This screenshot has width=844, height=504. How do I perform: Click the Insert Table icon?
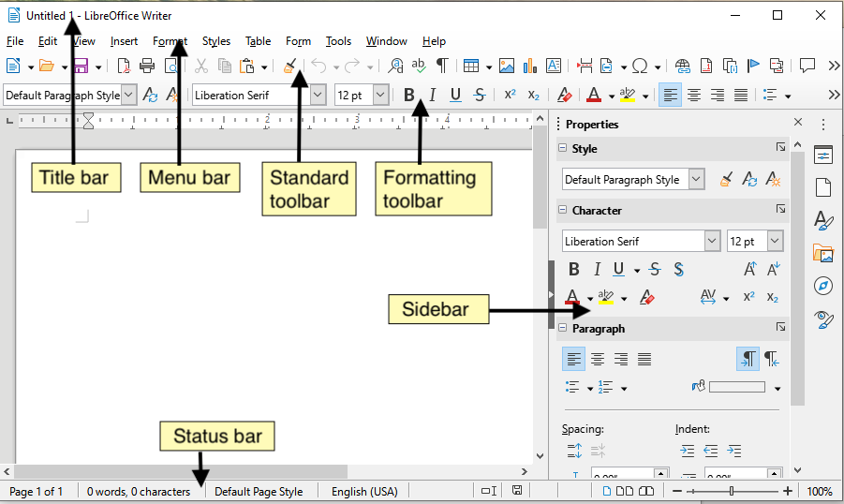470,66
